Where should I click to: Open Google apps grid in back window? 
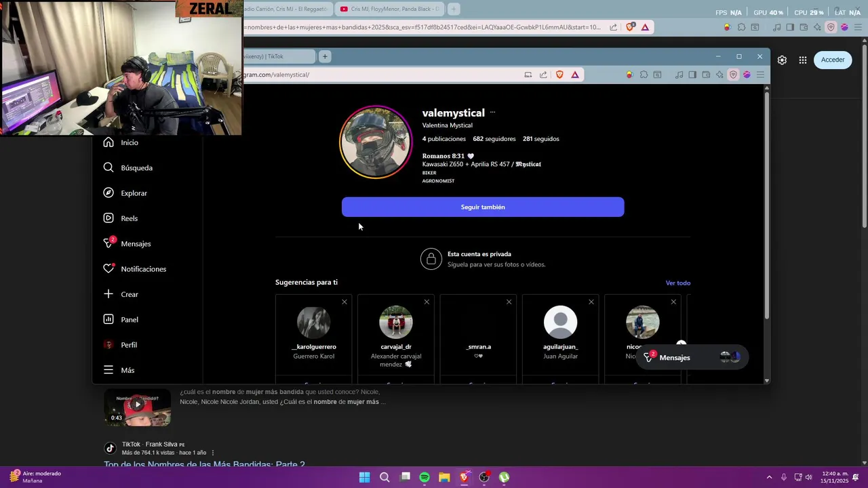tap(803, 60)
